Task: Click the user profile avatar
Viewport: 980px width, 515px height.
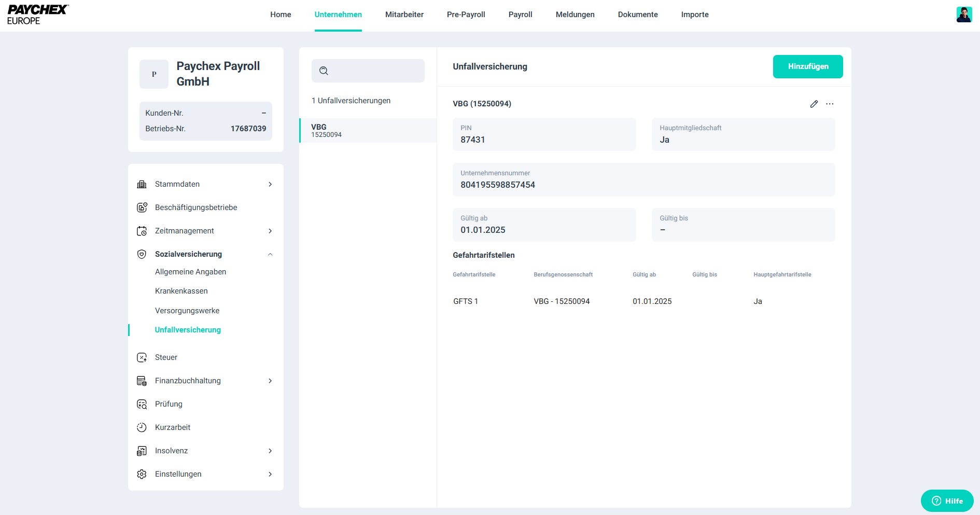Action: (963, 15)
